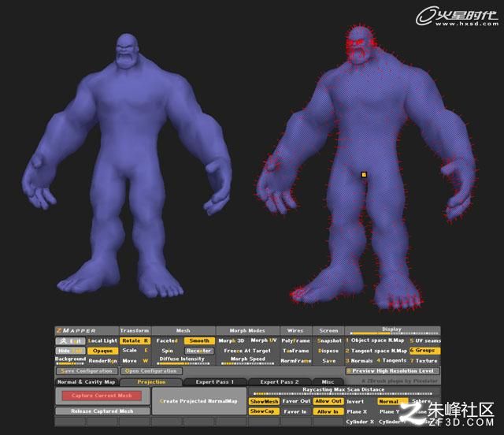The width and height of the screenshot is (504, 435).
Task: Adjust Raycasting Max Scan Distance slider
Action: 343,391
